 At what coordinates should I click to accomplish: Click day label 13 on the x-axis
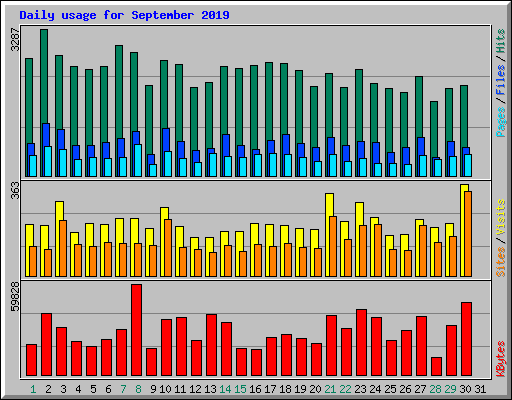click(x=210, y=389)
